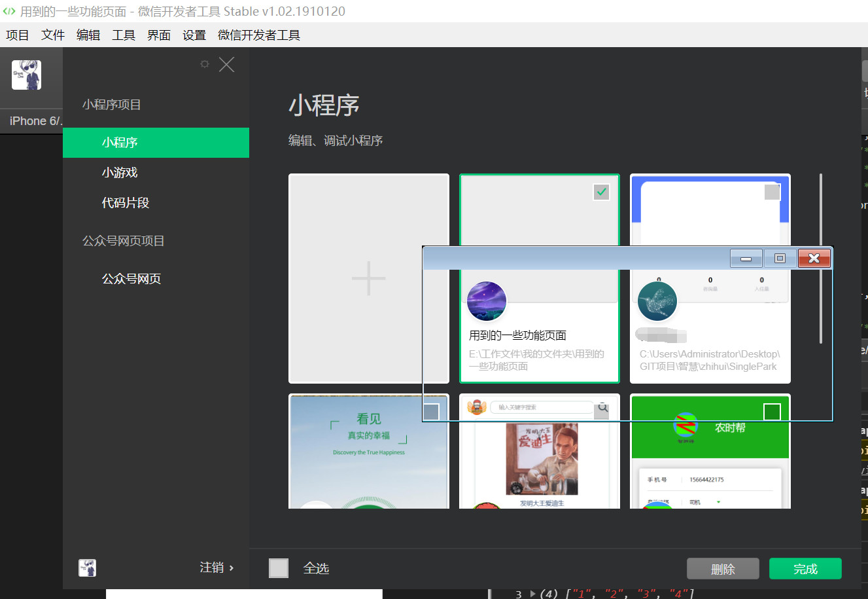Click the settings gear icon in the project panel
Screen dimensions: 868x599
(205, 64)
